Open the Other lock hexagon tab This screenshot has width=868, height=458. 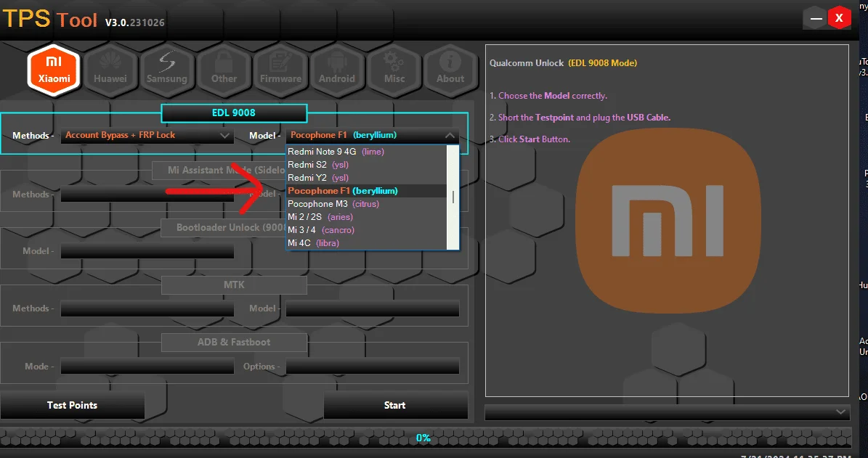pyautogui.click(x=224, y=70)
